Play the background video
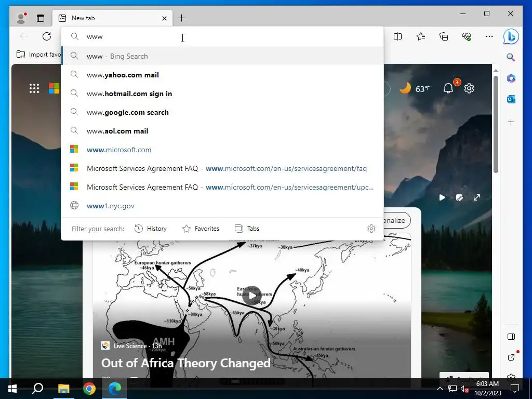Image resolution: width=532 pixels, height=399 pixels. [442, 197]
